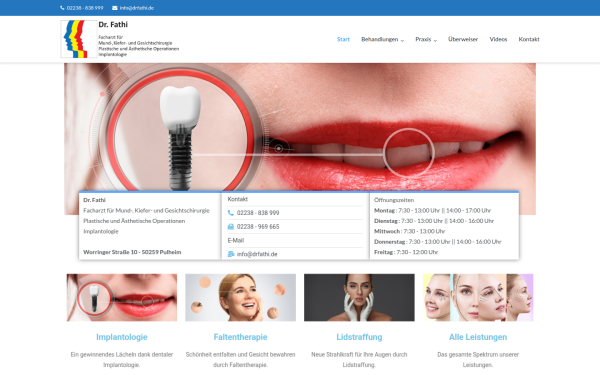The width and height of the screenshot is (600, 375).
Task: Click fax icon beside 02238 - 969 665
Action: click(x=231, y=227)
